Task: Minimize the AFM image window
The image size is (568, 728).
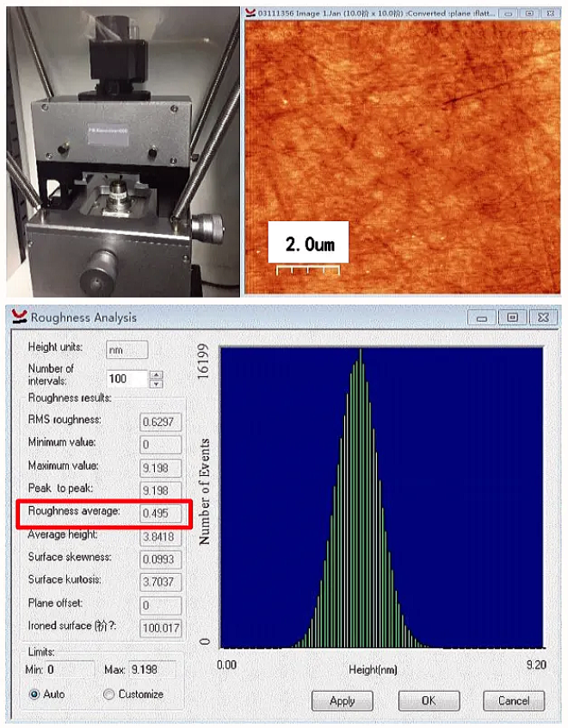Action: tap(511, 13)
